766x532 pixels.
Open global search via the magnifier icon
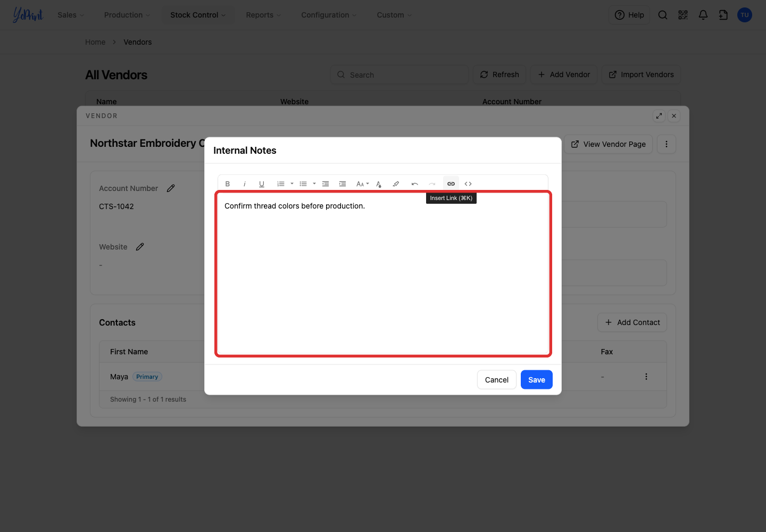point(663,15)
